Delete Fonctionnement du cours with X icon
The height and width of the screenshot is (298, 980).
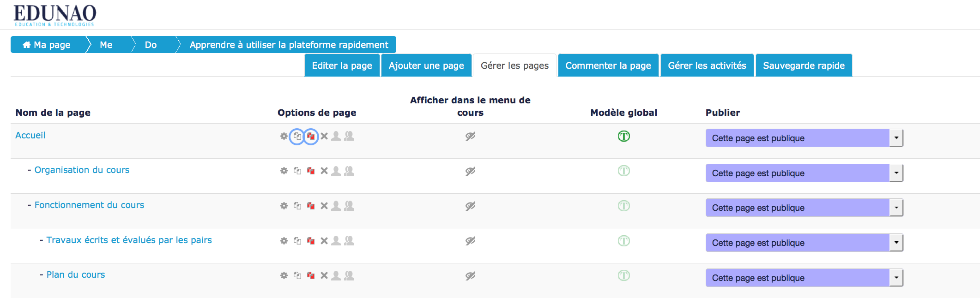click(324, 206)
